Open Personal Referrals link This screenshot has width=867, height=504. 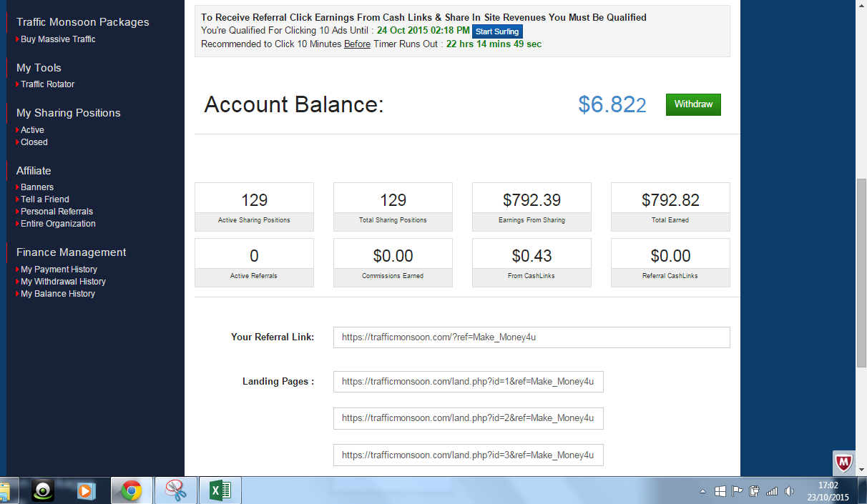[57, 212]
